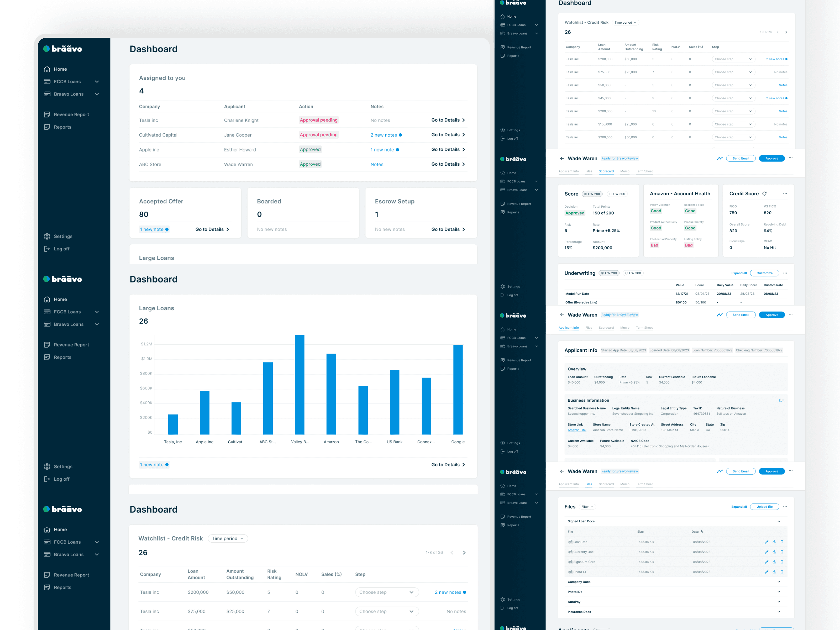This screenshot has width=840, height=630.
Task: Open 2 new notes for Cultivated Capital
Action: (x=386, y=135)
